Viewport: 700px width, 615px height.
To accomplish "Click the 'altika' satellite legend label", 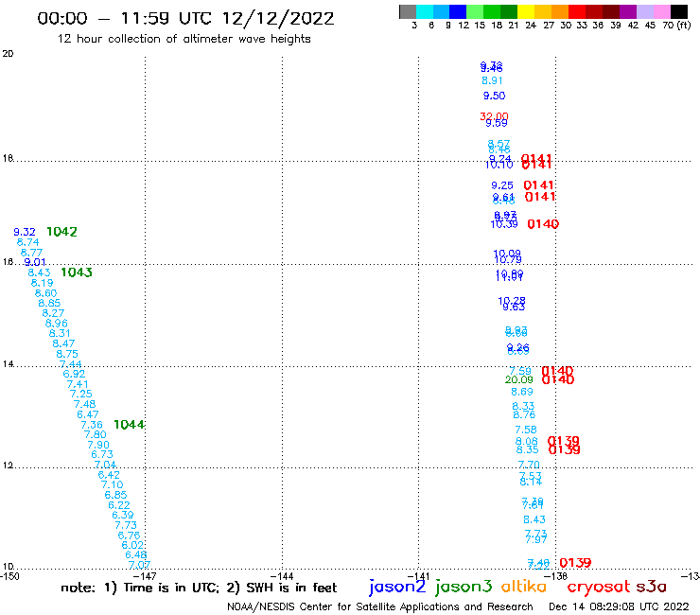I will (524, 587).
